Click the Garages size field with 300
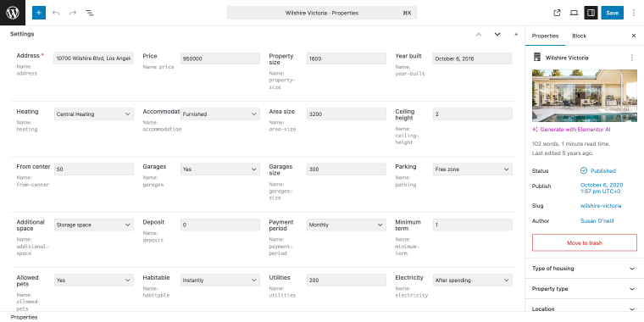Screen dimensions: 644x322 [347, 169]
